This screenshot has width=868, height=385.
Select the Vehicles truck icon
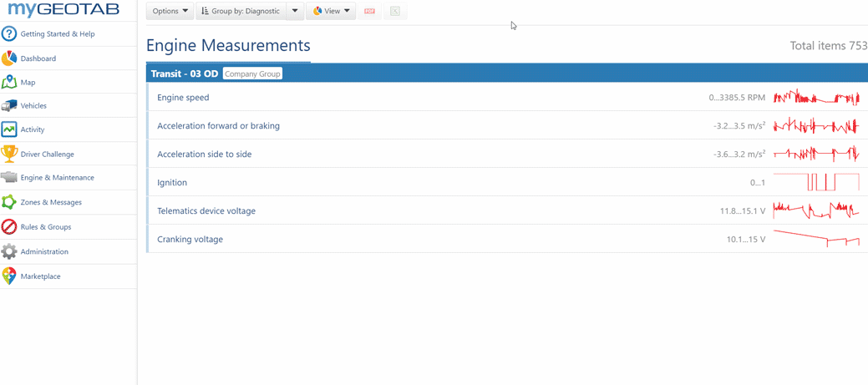(x=9, y=106)
